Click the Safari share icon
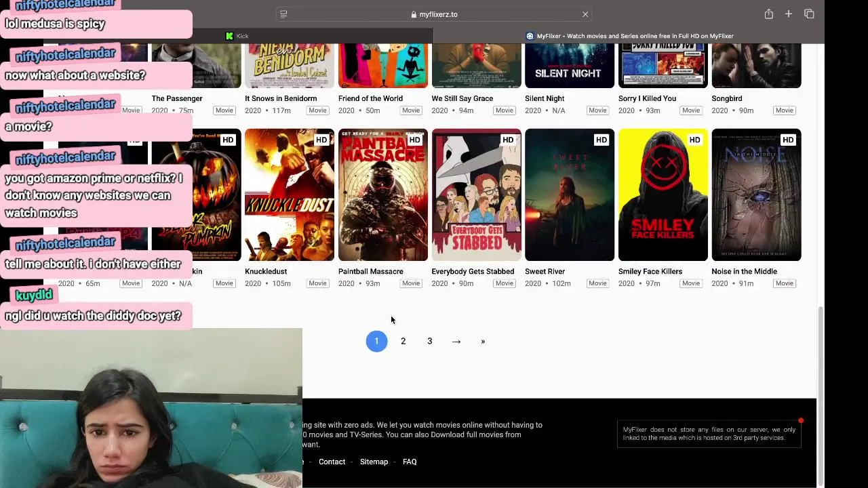This screenshot has height=488, width=868. coord(768,14)
